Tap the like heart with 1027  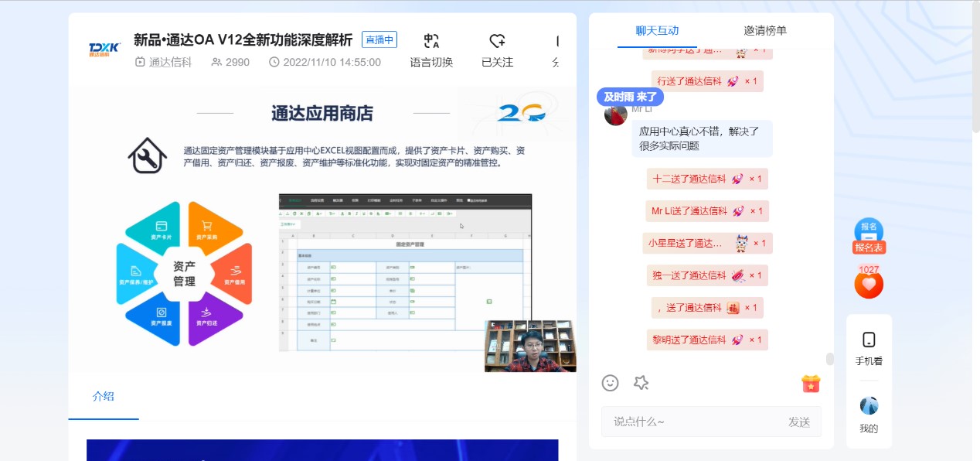click(x=869, y=282)
